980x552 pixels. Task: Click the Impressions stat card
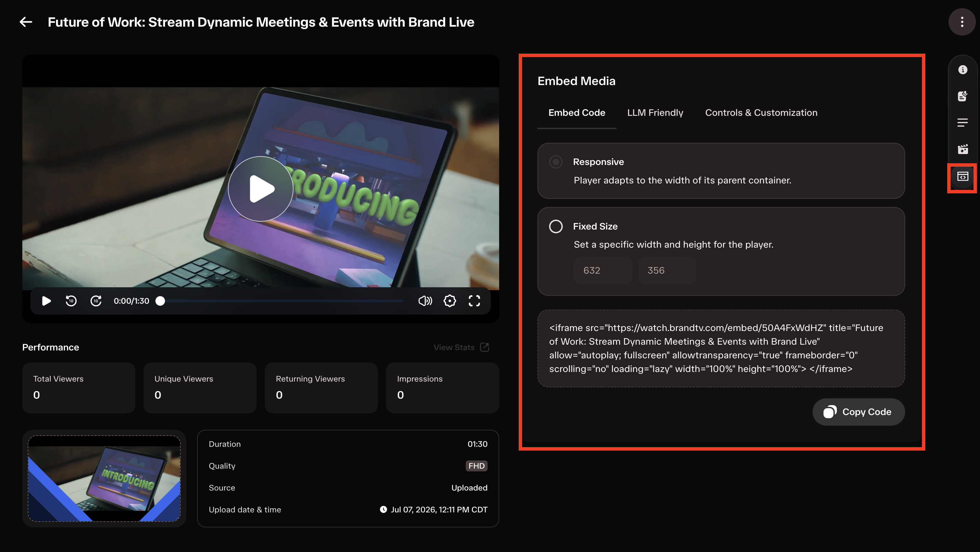[x=443, y=388]
